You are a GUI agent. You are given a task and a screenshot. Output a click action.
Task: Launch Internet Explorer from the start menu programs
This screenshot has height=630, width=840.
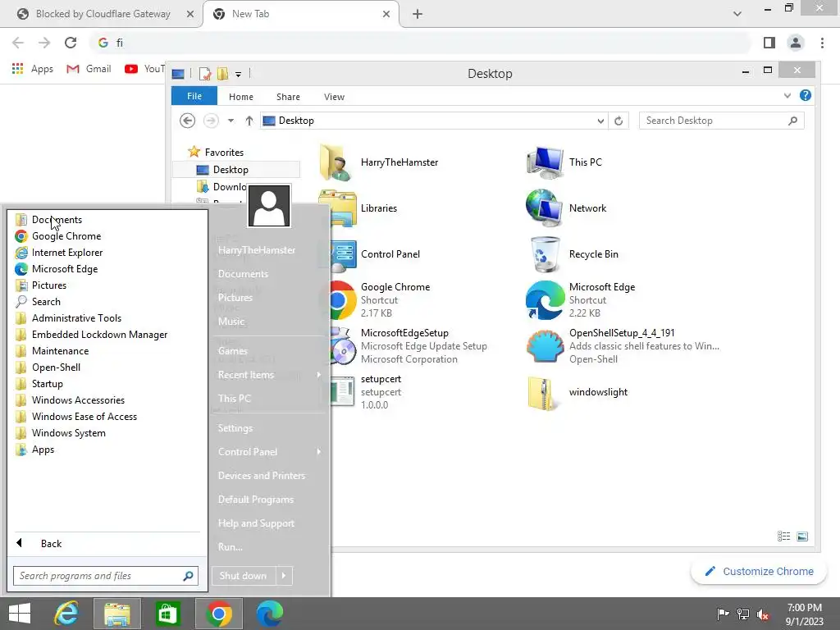(x=67, y=253)
